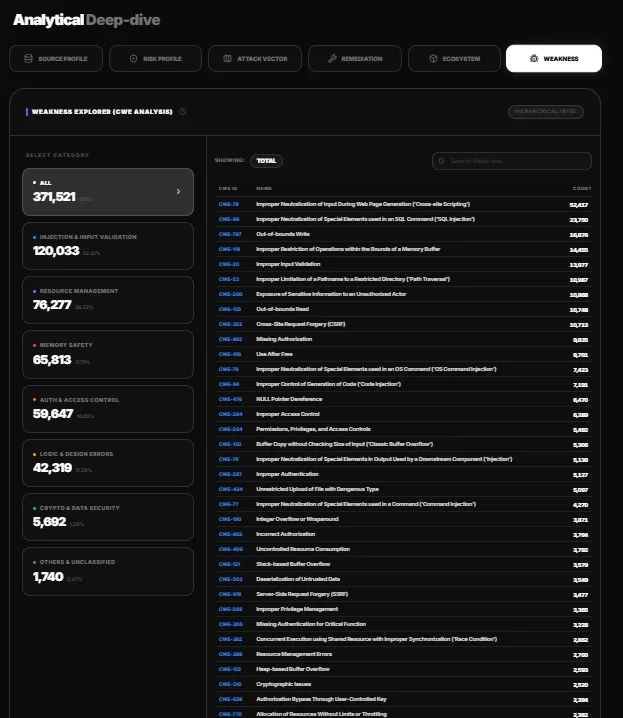Screen dimensions: 623x718
Task: Switch to the Risk Profile tab
Action: (x=155, y=59)
